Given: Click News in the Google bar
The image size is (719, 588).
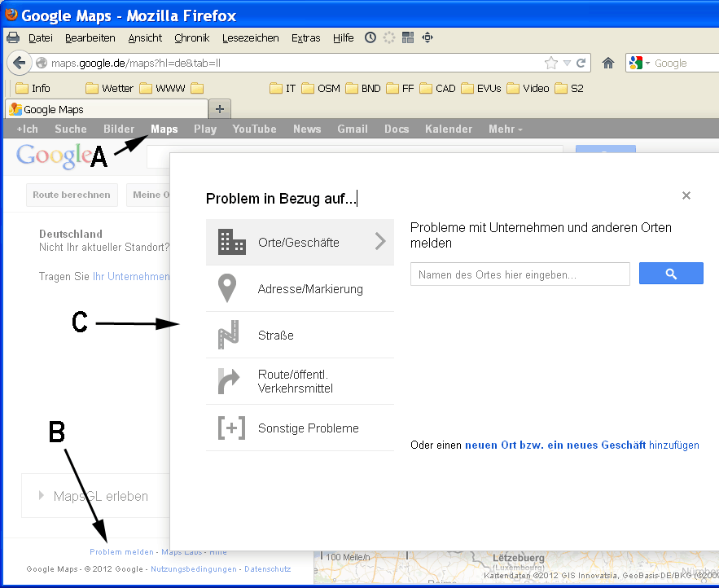Looking at the screenshot, I should coord(307,129).
